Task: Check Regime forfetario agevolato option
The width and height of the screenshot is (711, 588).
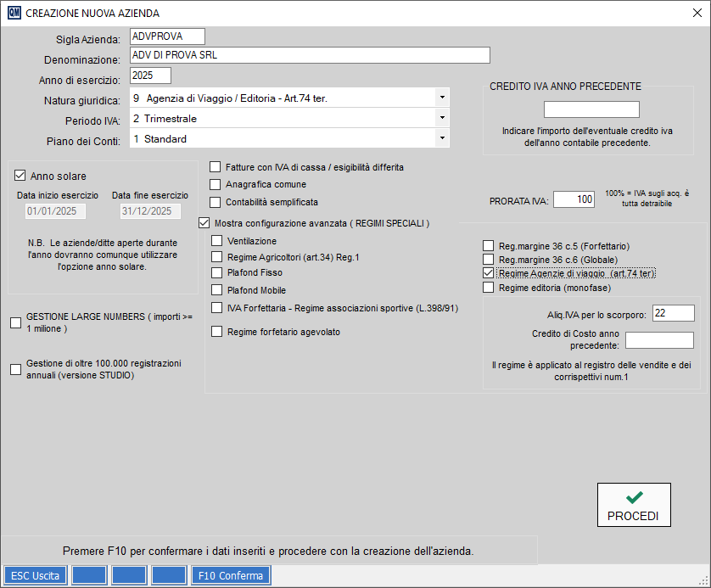Action: (x=217, y=332)
